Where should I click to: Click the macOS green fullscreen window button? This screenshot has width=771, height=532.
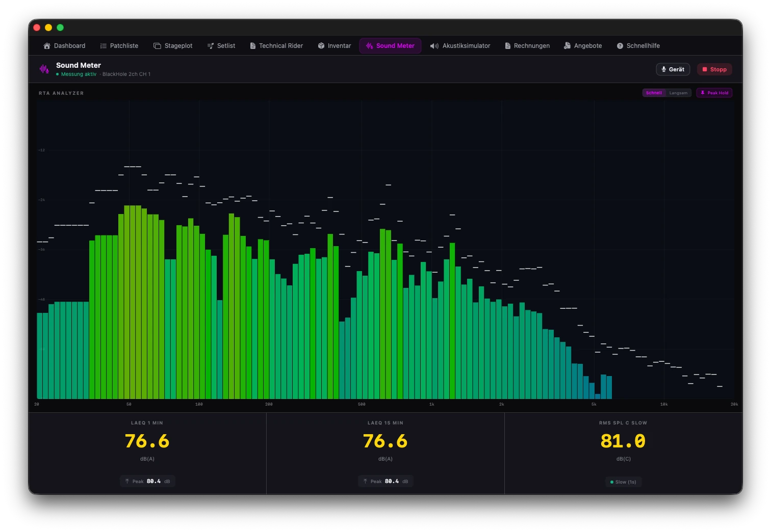point(60,28)
